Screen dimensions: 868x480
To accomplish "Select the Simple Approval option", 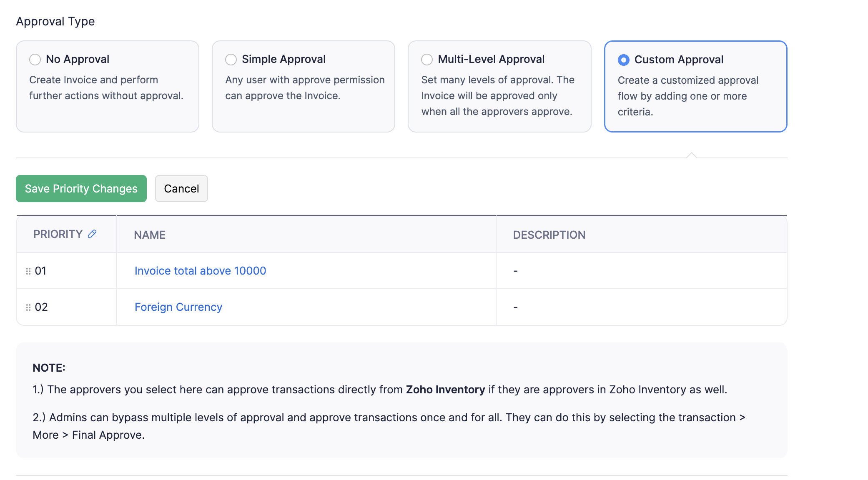I will [231, 60].
